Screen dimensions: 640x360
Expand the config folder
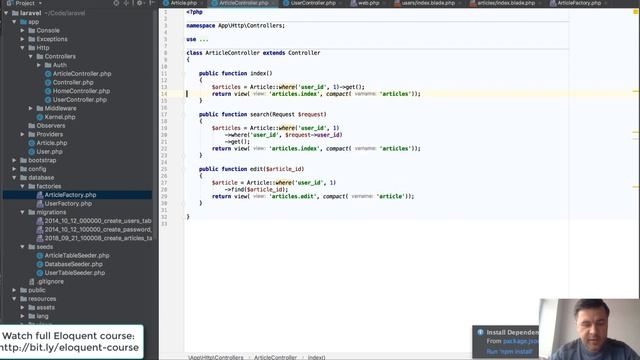[x=14, y=169]
